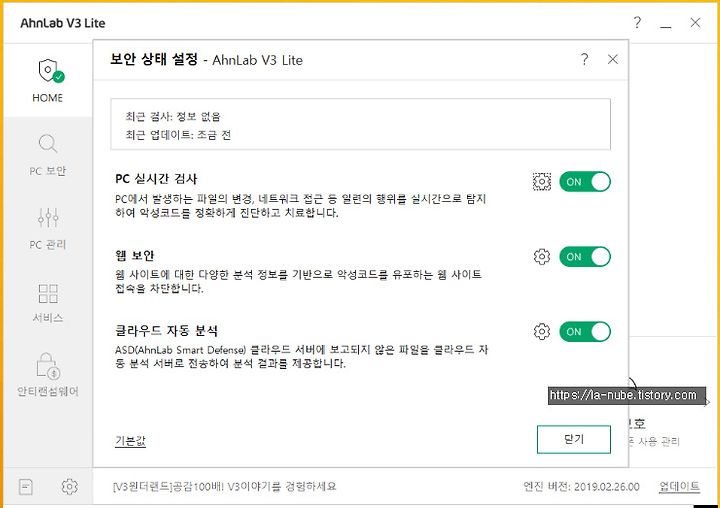Image resolution: width=720 pixels, height=508 pixels.
Task: Open 안티랜섬웨어 lock section
Action: 48,374
